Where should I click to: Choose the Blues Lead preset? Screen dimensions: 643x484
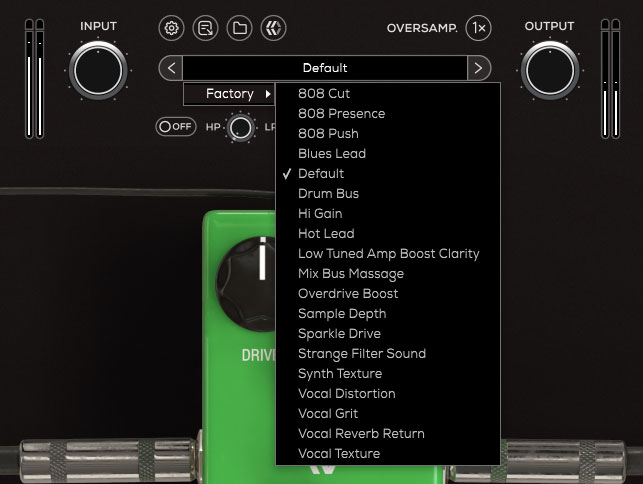tap(388, 154)
